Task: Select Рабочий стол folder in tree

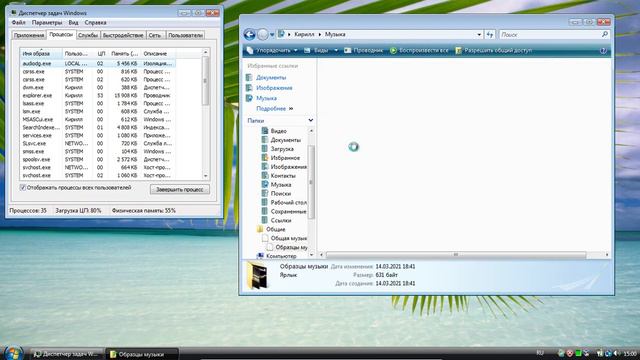Action: pos(288,203)
